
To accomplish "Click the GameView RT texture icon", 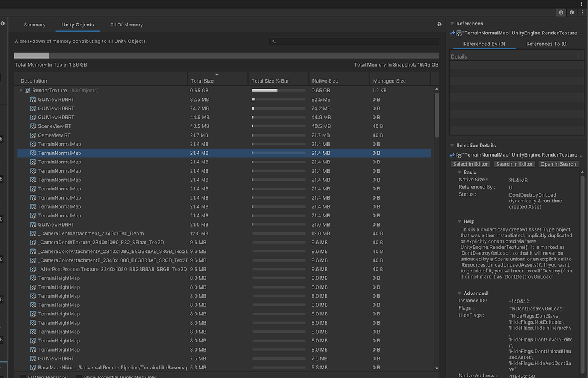I will (33, 135).
